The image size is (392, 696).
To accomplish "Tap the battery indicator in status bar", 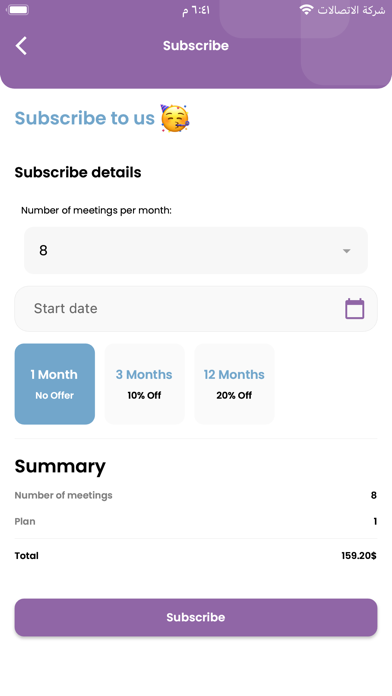I will click(x=18, y=10).
